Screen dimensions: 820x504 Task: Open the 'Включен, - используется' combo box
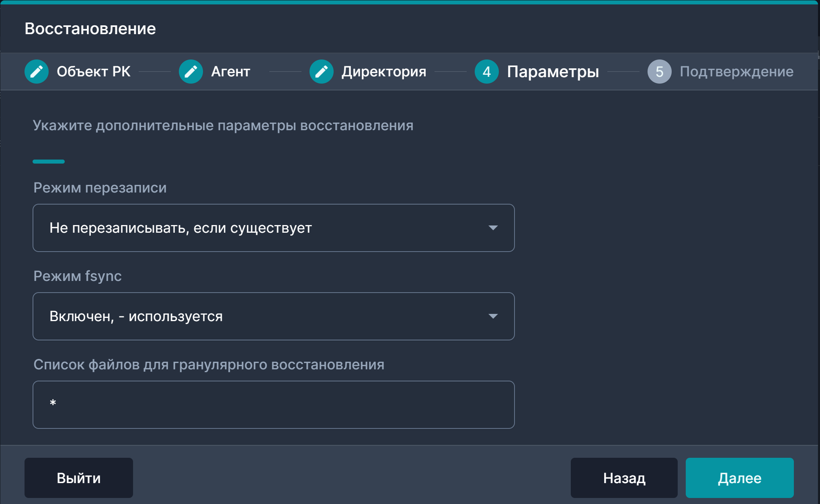coord(261,316)
